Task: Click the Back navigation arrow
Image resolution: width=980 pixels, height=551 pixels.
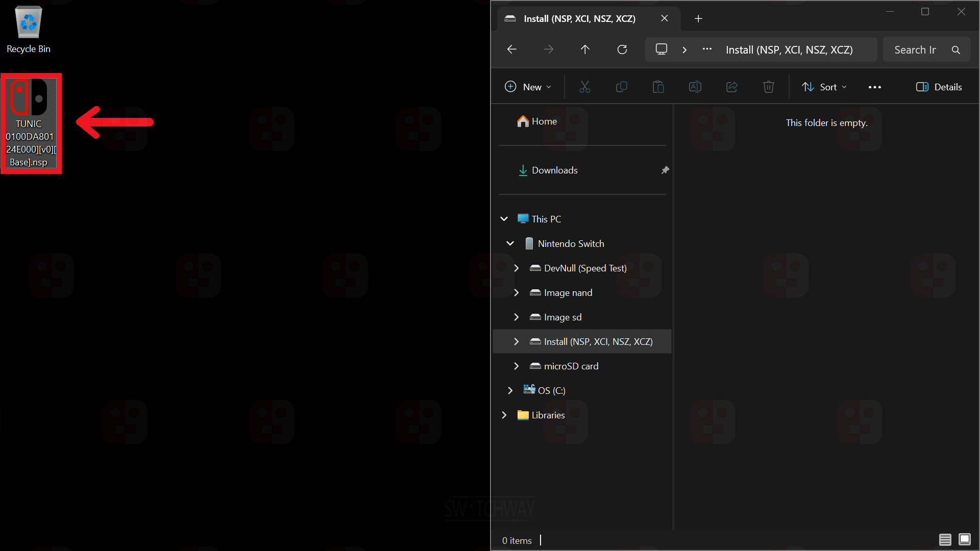Action: tap(512, 49)
